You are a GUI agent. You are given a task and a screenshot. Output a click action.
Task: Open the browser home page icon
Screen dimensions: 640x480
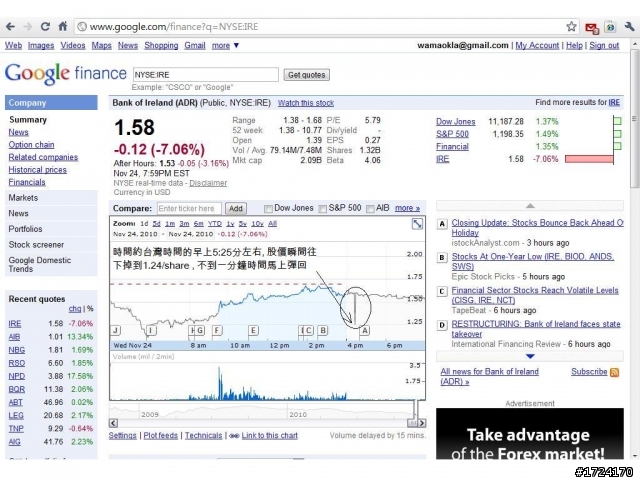pyautogui.click(x=62, y=27)
